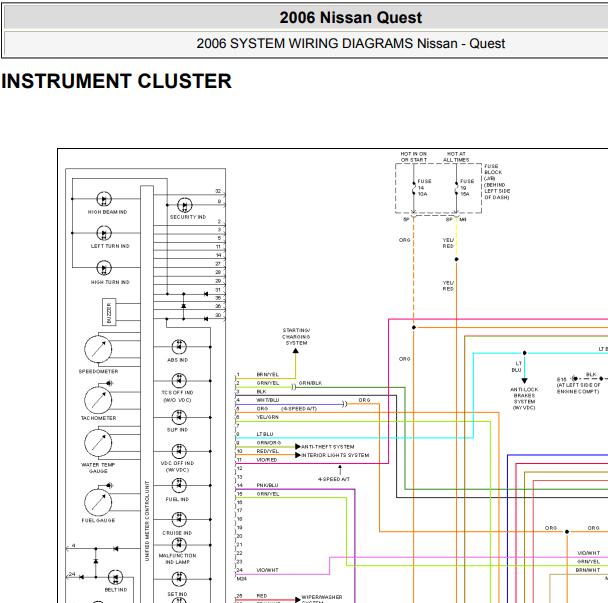Viewport: 608px width, 603px height.
Task: Select the Tachometer gauge symbol
Action: 98,399
